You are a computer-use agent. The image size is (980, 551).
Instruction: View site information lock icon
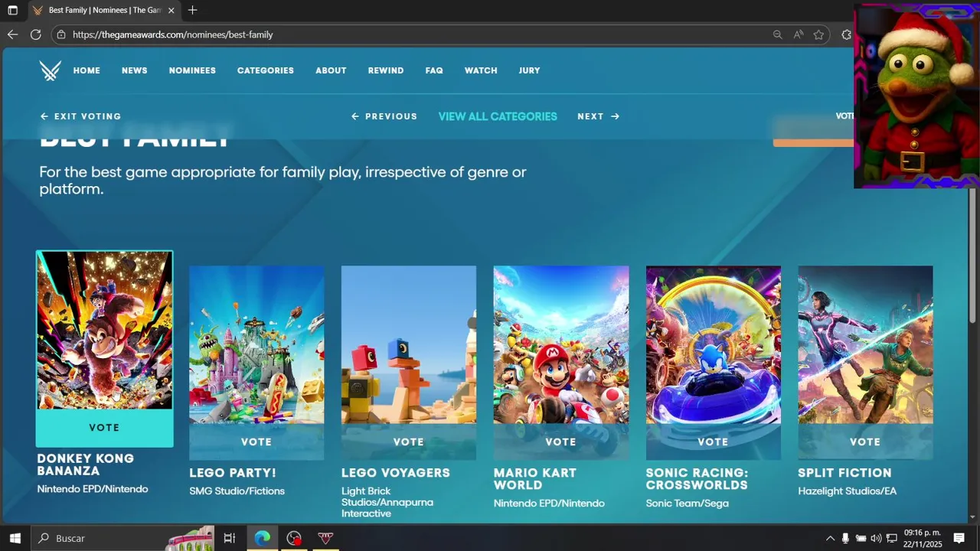pos(61,34)
